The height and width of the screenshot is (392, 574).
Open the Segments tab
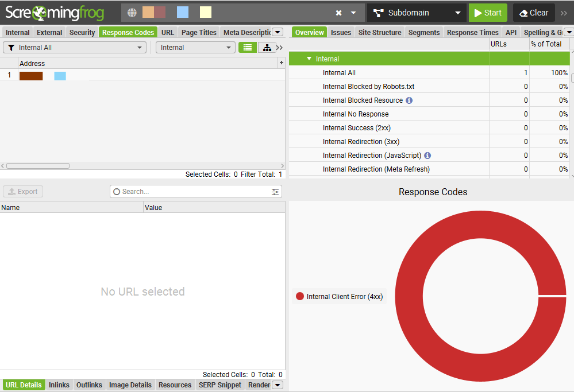tap(424, 33)
